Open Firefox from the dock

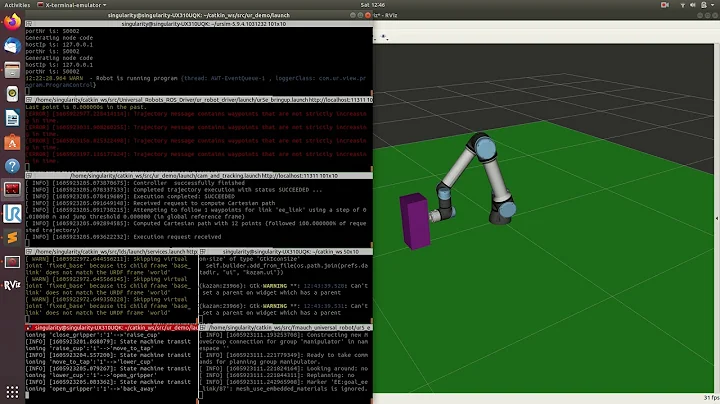click(12, 22)
